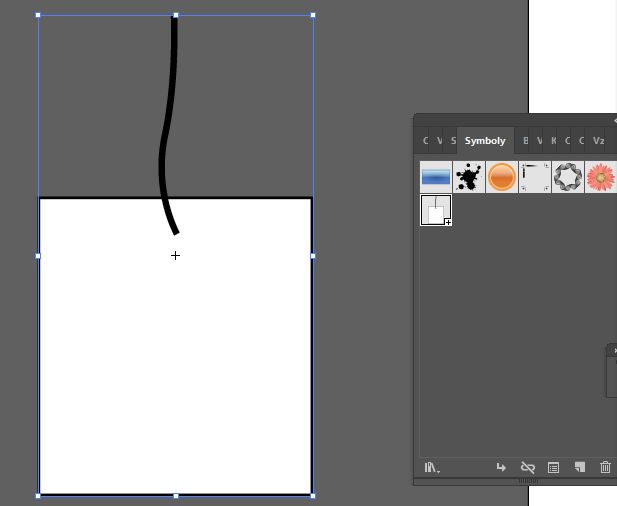Switch to the collapsed B tab
Screen dimensions: 617x506
(x=525, y=140)
